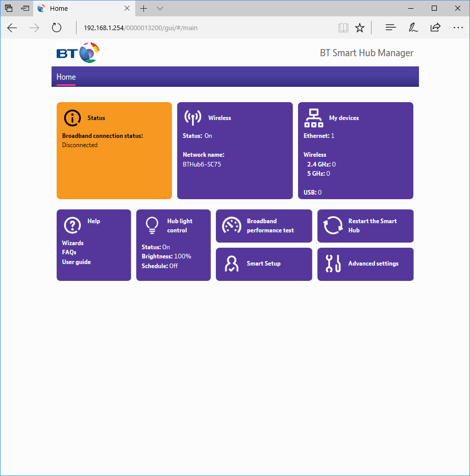Click set these tabs aside icon
The height and width of the screenshot is (476, 470).
[25, 8]
